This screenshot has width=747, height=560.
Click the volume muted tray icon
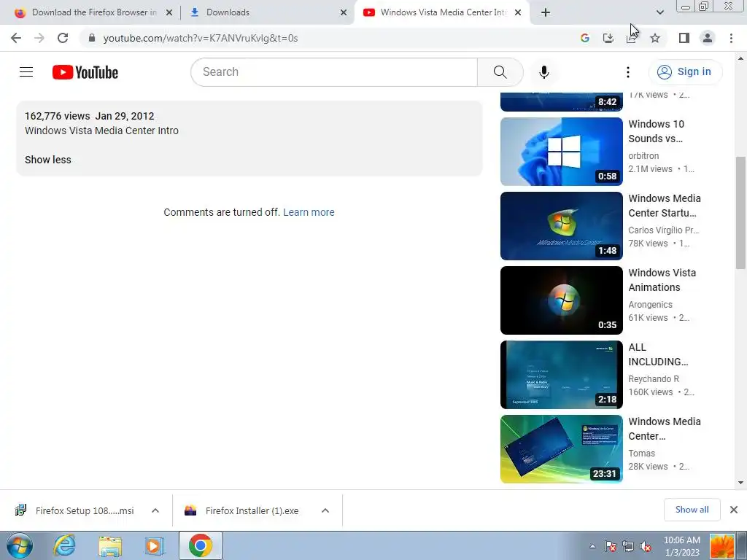[x=646, y=547]
